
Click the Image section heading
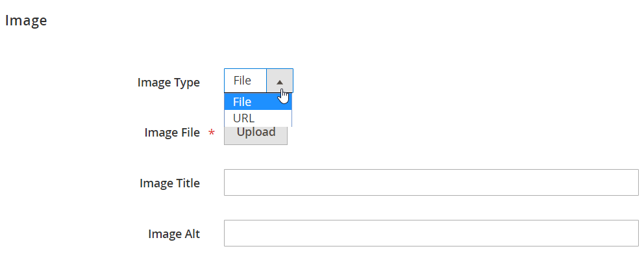pos(26,21)
